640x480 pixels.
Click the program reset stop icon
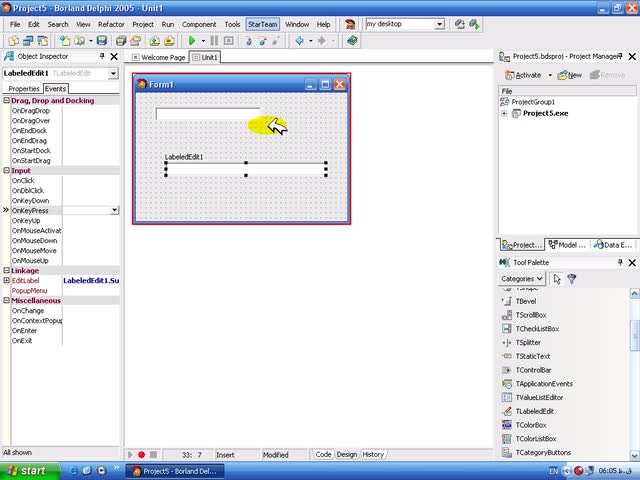(229, 40)
